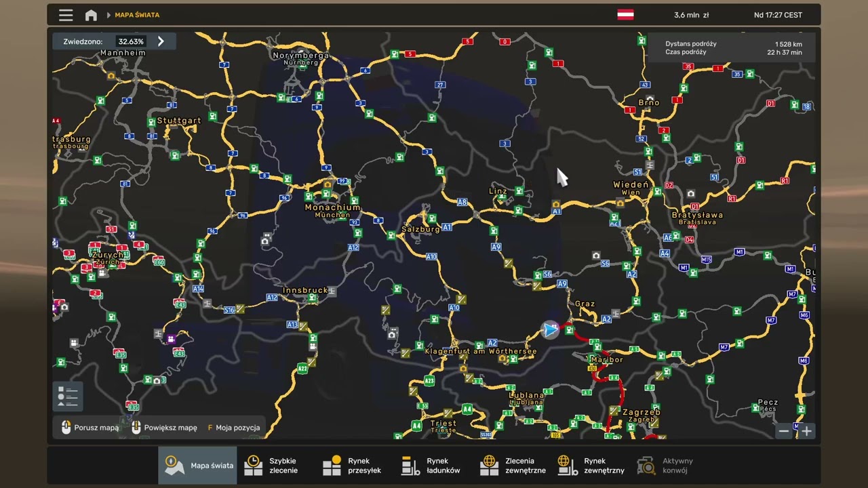Image resolution: width=868 pixels, height=488 pixels.
Task: Click Moja pozycja hint
Action: pyautogui.click(x=233, y=428)
